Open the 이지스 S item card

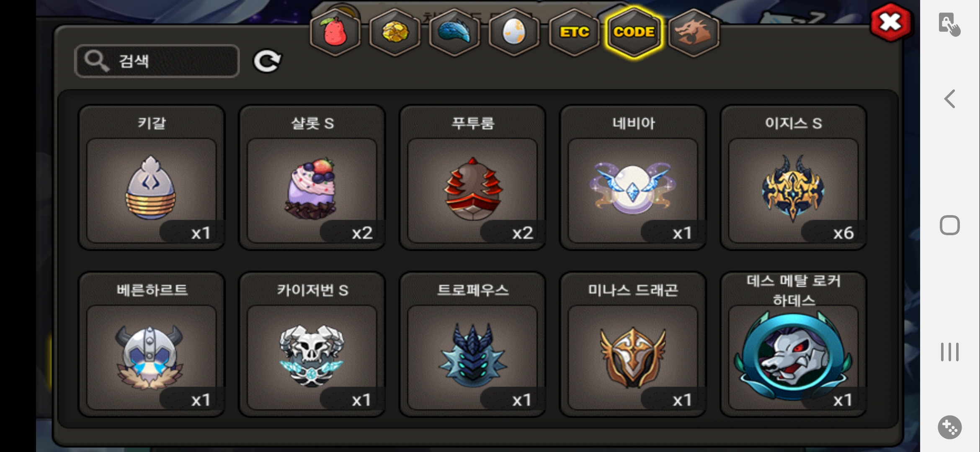click(x=793, y=177)
